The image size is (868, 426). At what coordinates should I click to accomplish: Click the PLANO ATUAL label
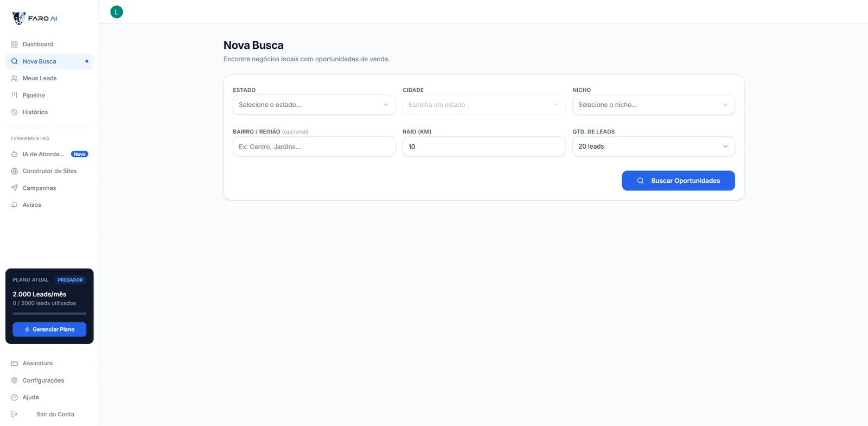(30, 280)
